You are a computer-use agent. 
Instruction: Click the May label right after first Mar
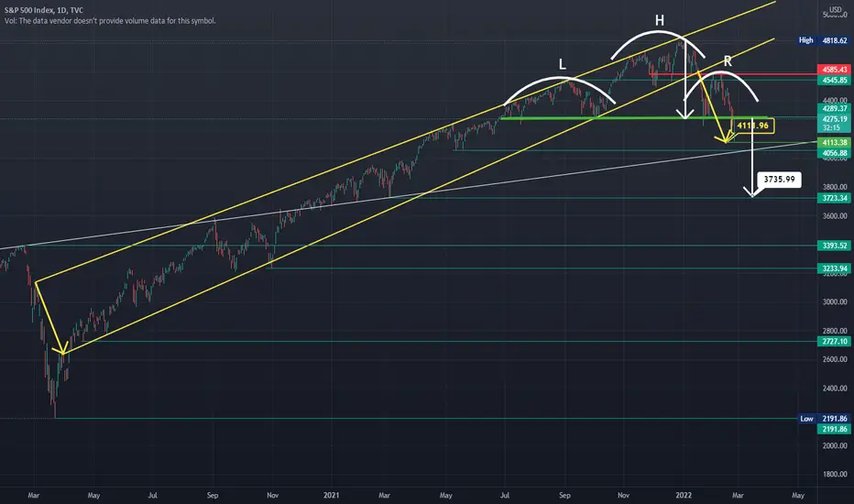[93, 495]
